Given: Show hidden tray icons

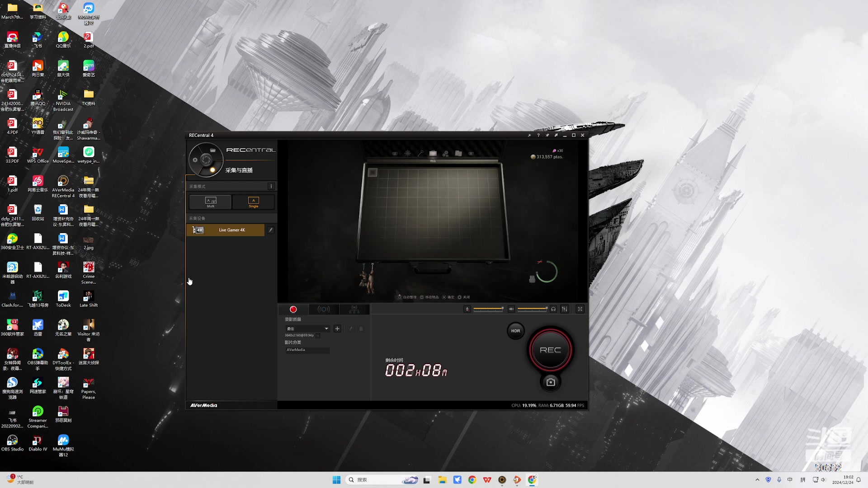Looking at the screenshot, I should [x=757, y=480].
